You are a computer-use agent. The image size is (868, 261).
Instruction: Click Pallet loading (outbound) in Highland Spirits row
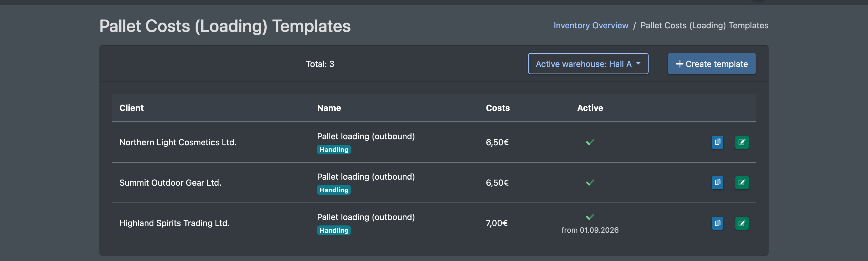pyautogui.click(x=366, y=217)
